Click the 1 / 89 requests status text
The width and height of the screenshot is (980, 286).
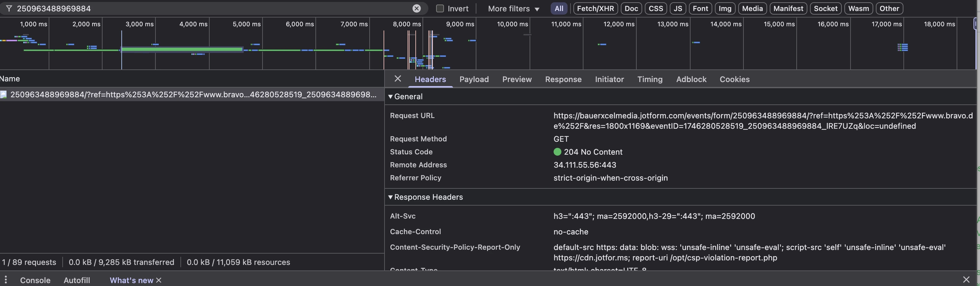29,262
